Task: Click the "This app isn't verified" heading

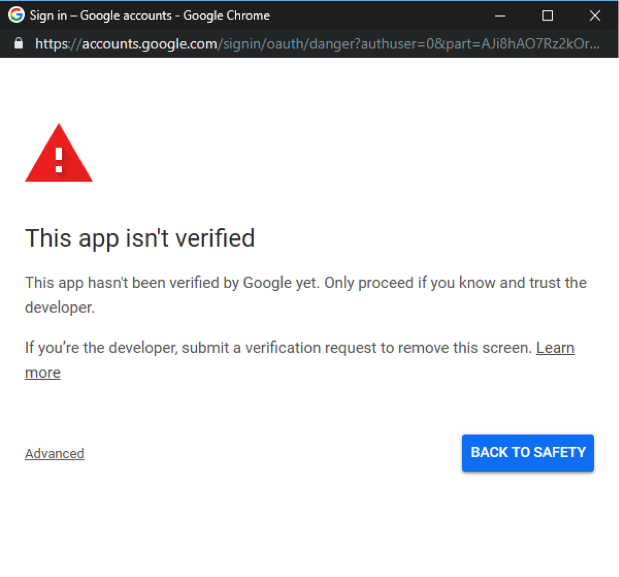Action: [x=140, y=238]
